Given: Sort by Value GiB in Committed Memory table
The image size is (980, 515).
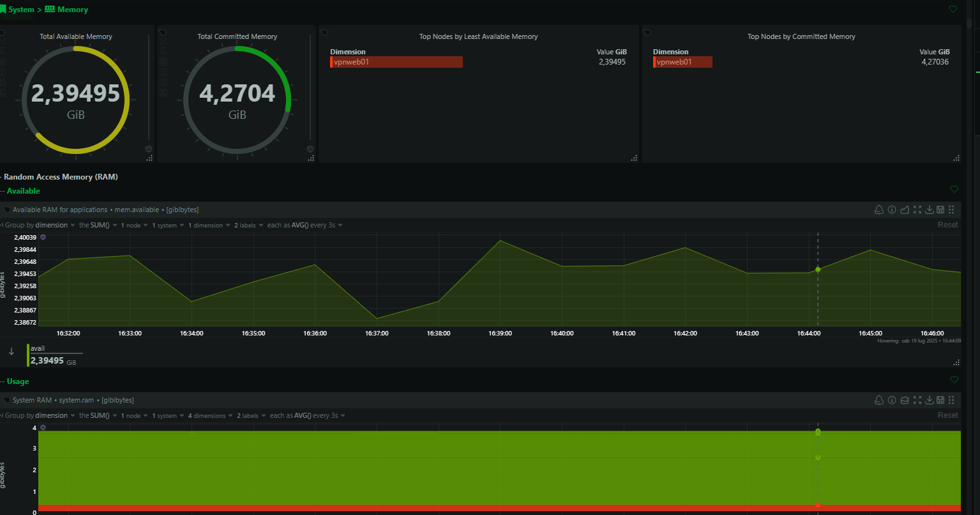Looking at the screenshot, I should coord(935,52).
